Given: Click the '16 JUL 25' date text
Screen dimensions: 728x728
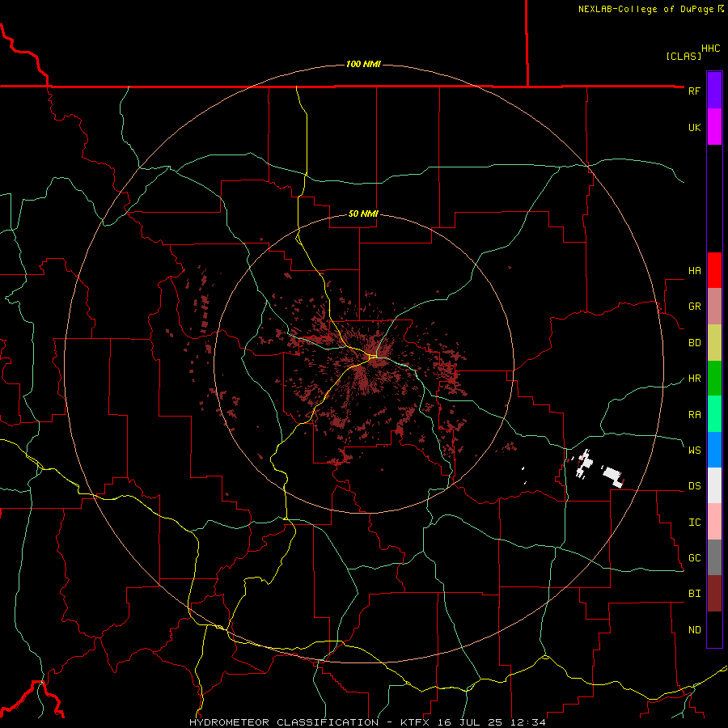Looking at the screenshot, I should 472,722.
